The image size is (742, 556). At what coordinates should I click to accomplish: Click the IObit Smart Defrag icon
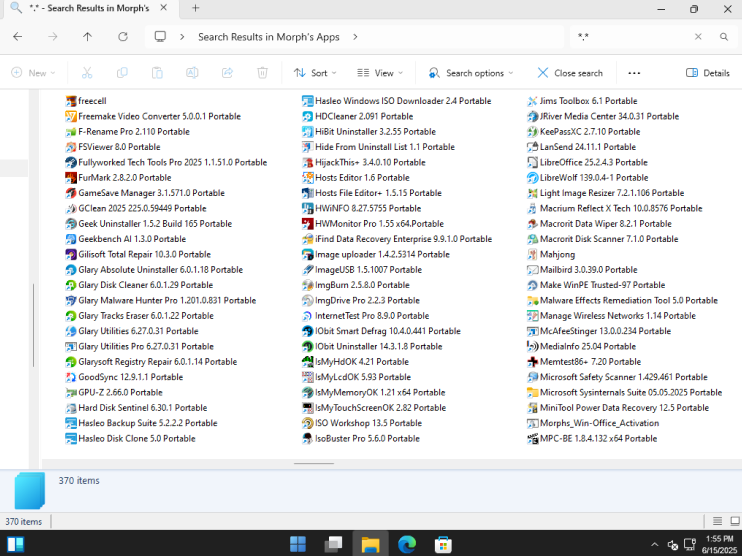(308, 331)
